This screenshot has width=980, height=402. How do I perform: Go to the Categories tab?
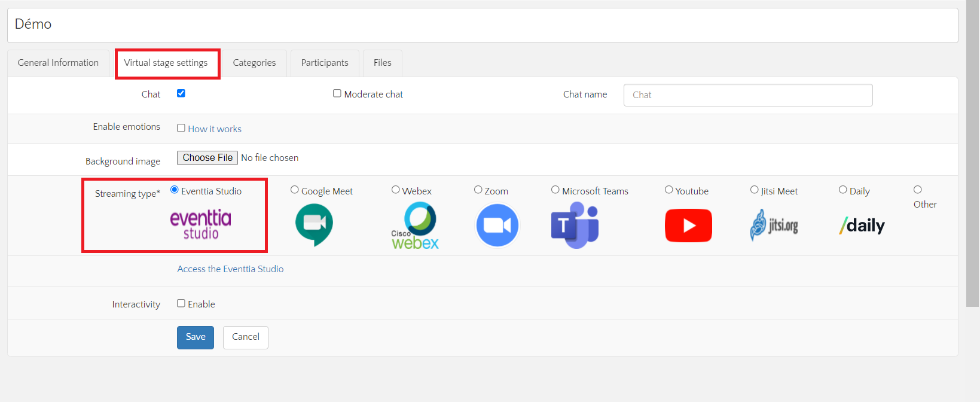[x=254, y=63]
